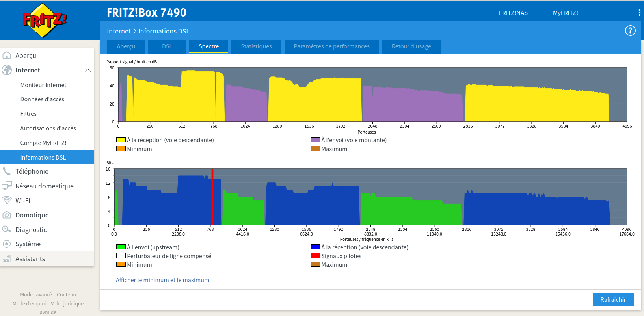Open the three-dot menu in header

[639, 13]
